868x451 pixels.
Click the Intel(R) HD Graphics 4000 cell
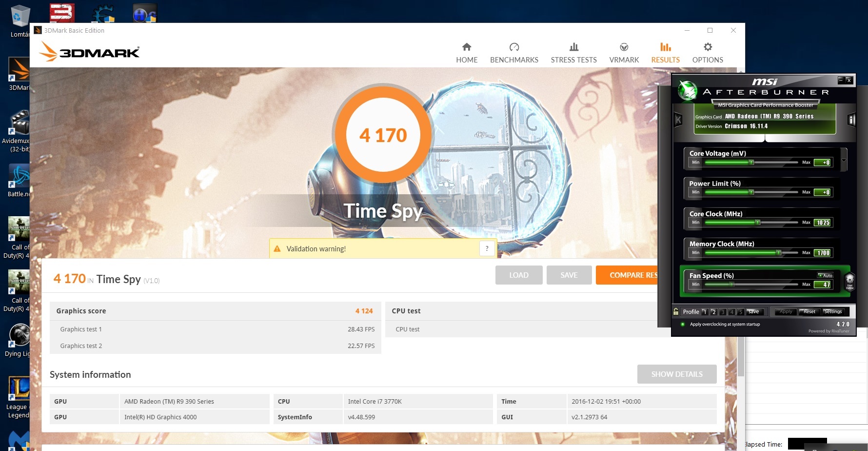pyautogui.click(x=195, y=417)
